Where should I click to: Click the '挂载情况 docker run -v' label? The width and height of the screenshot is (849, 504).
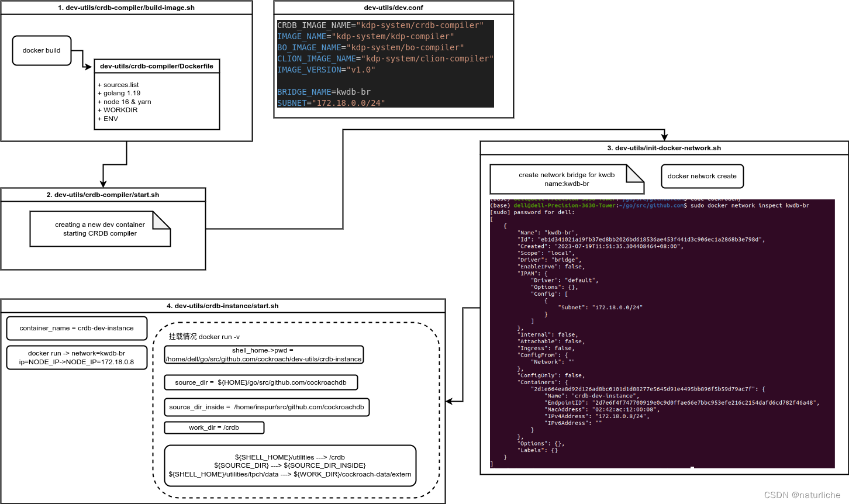204,337
